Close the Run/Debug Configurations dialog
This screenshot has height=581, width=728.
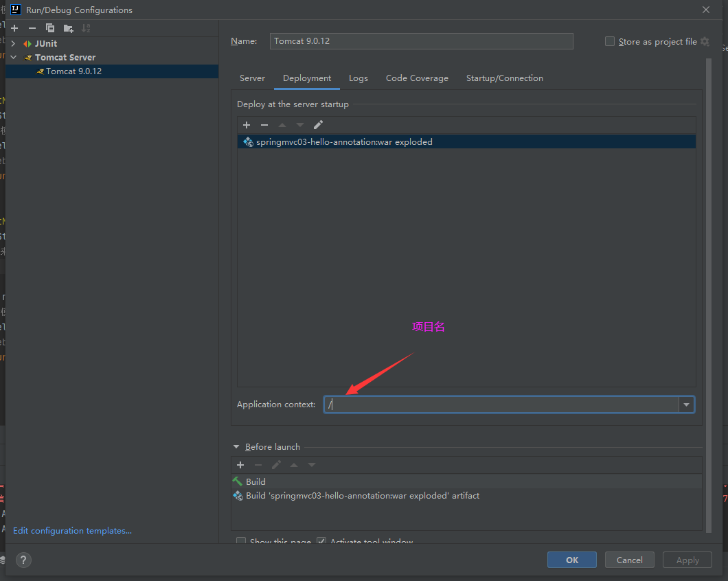[706, 10]
